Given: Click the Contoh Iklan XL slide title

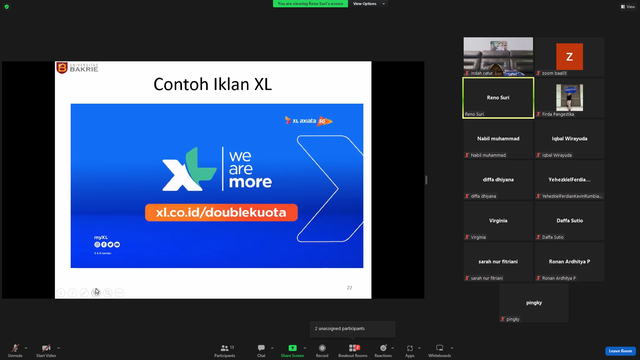Looking at the screenshot, I should click(x=213, y=84).
